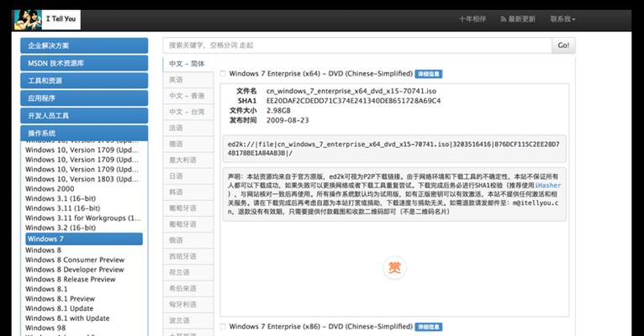Click the I Tell You site logo

(47, 19)
